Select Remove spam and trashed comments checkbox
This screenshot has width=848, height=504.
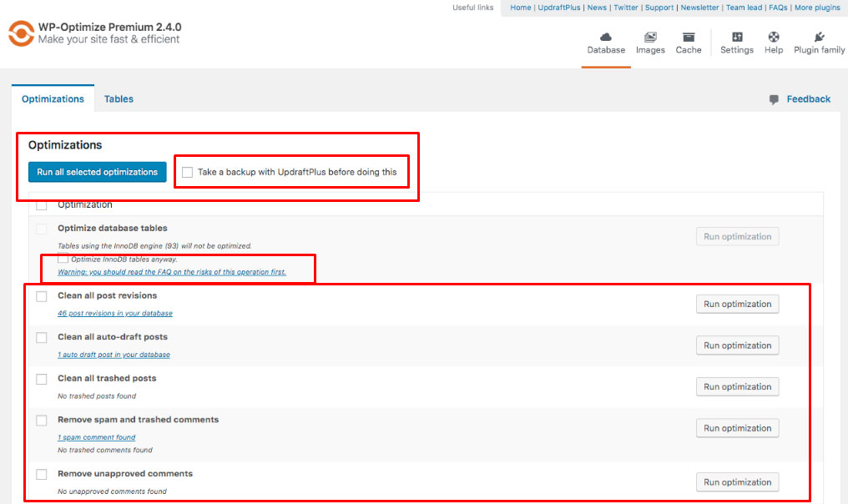point(42,421)
